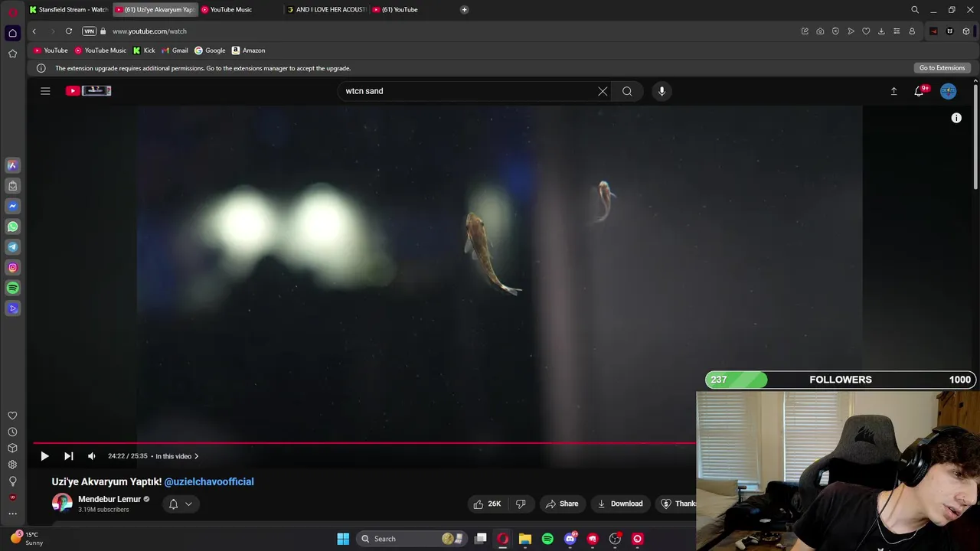
Task: Open the browser profile icon
Action: 912,31
